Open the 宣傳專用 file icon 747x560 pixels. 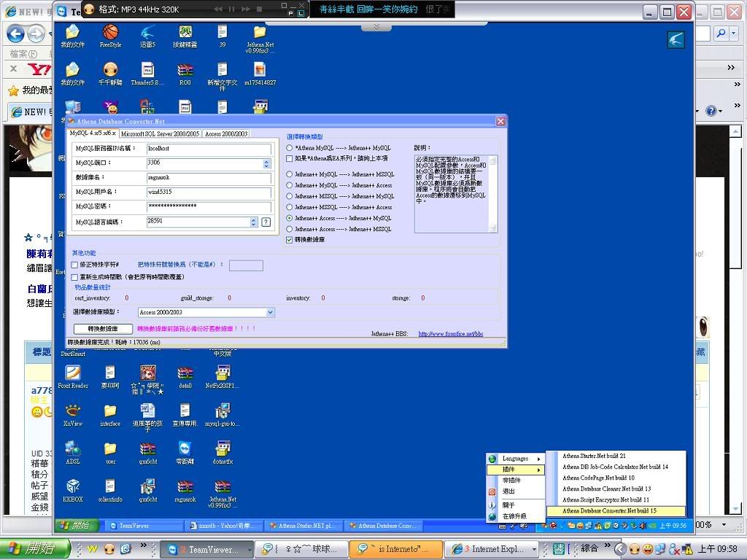point(185,415)
